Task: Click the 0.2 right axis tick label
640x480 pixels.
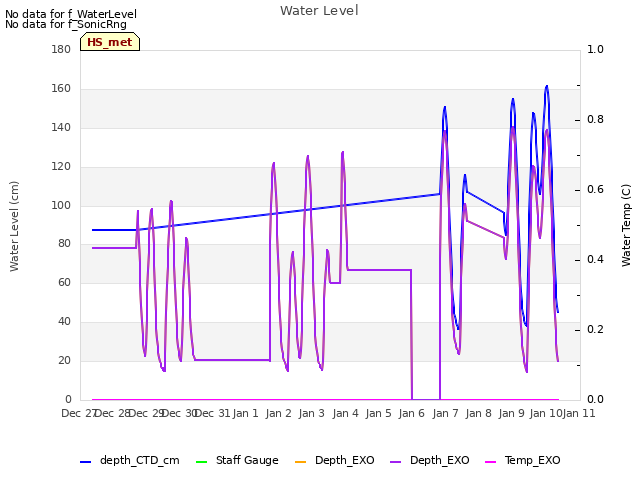Action: [x=595, y=329]
